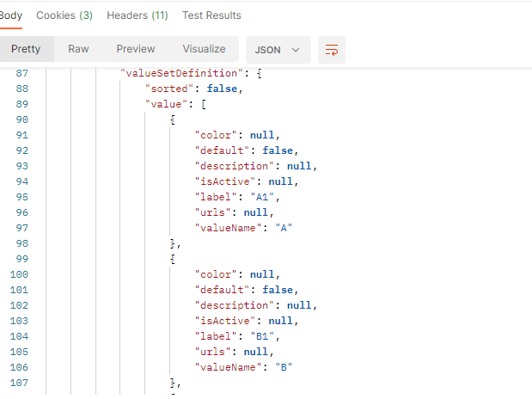532x399 pixels.
Task: Click the null value on line 91
Action: [262, 136]
